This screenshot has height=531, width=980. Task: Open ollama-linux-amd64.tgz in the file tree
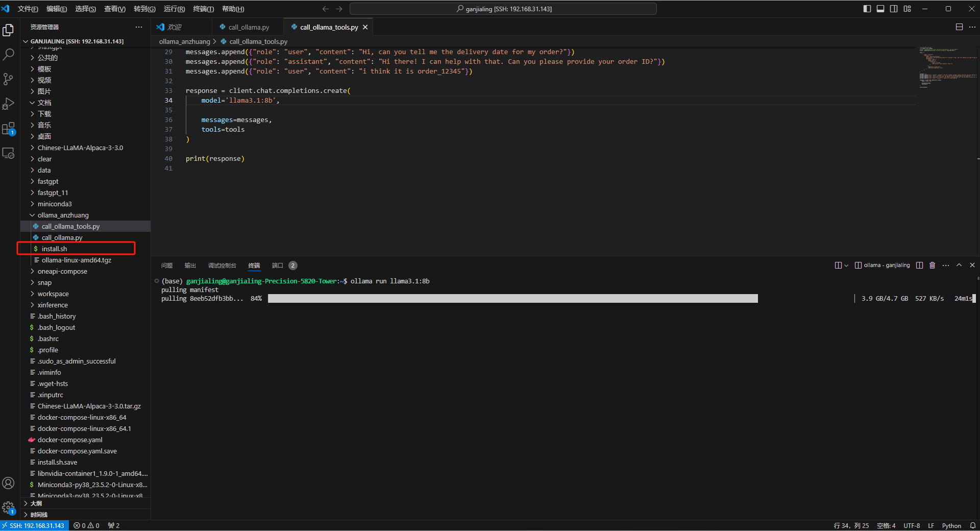[85, 260]
